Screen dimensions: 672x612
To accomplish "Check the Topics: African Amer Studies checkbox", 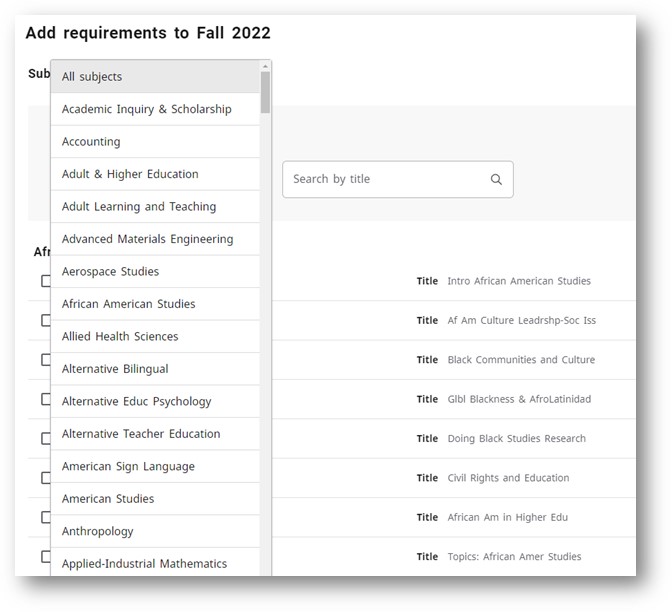I will coord(46,557).
